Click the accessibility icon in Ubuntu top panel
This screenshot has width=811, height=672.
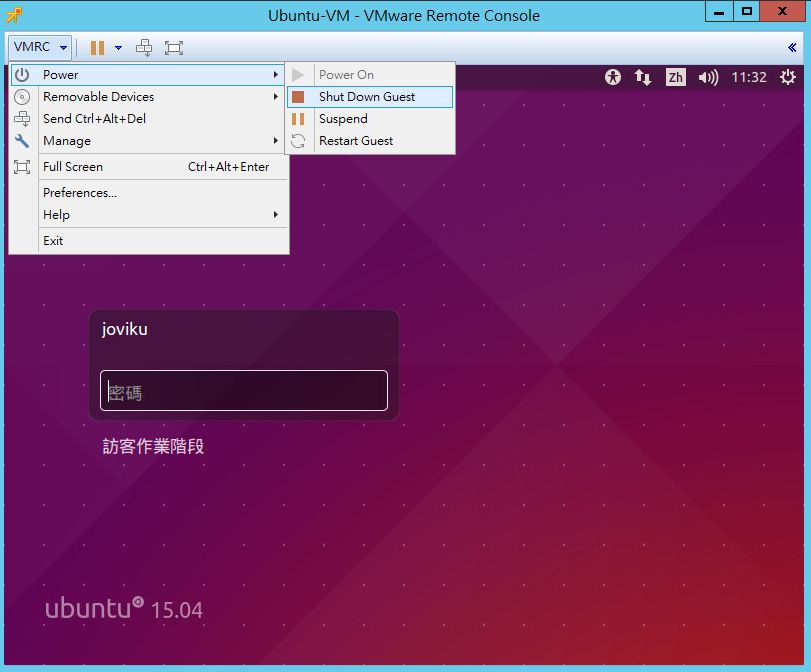pos(613,76)
